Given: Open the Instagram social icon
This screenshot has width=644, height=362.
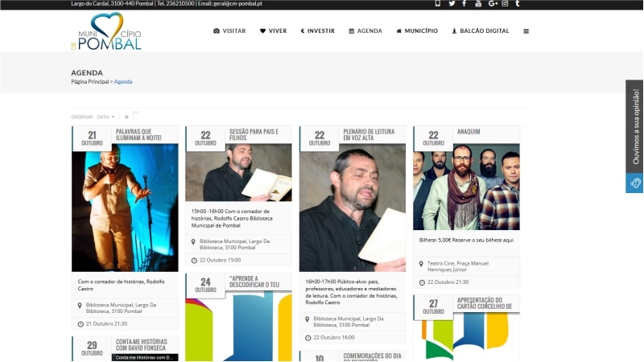Looking at the screenshot, I should (x=505, y=3).
